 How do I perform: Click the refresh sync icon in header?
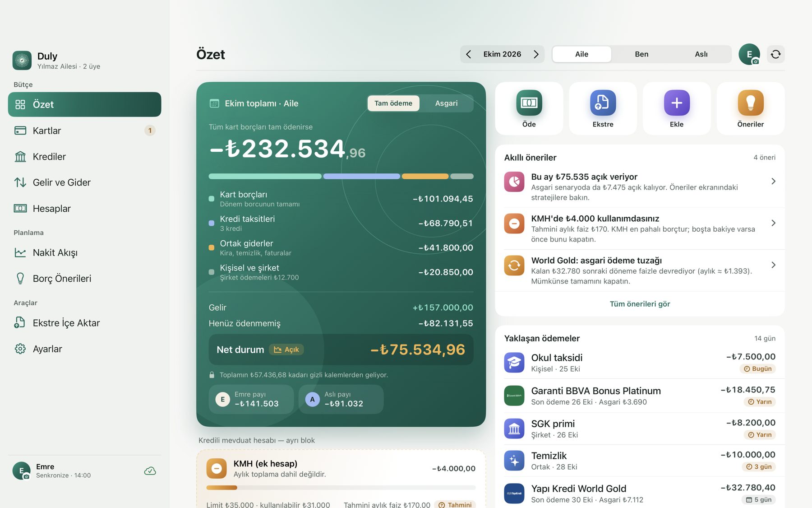coord(775,54)
